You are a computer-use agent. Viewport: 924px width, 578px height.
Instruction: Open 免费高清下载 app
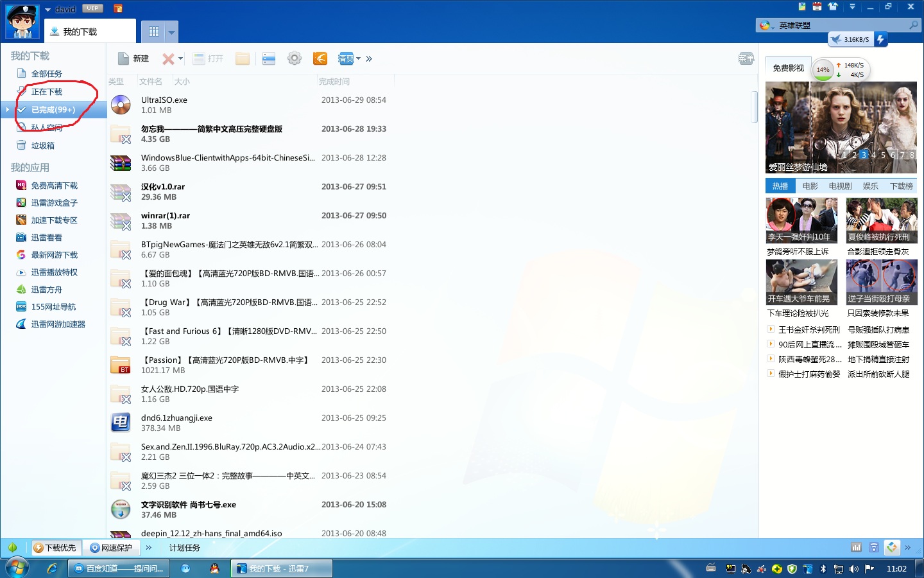click(x=54, y=186)
